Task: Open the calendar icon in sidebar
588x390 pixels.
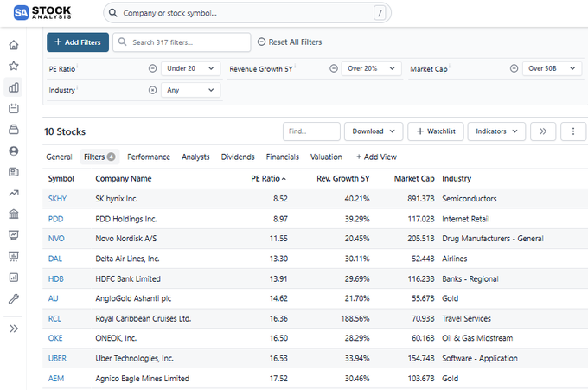Action: tap(14, 108)
